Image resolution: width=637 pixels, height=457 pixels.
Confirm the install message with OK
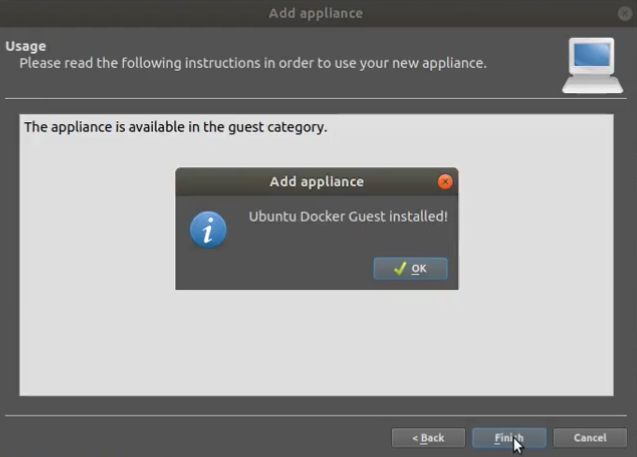point(410,269)
